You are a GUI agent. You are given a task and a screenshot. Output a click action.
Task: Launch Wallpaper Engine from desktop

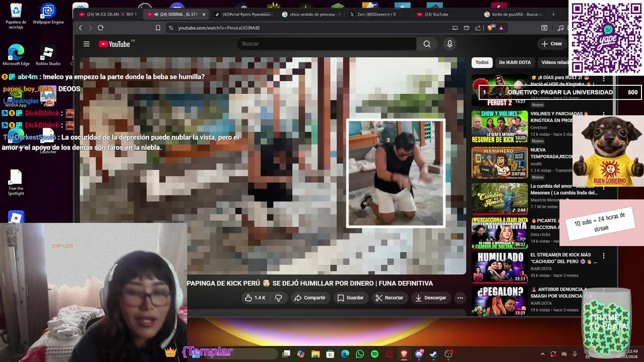click(x=48, y=15)
